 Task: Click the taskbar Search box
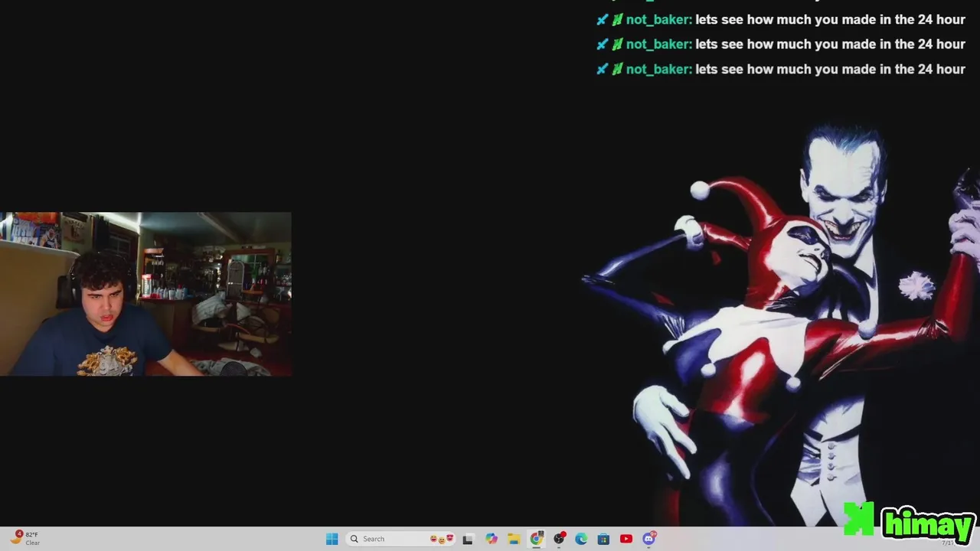point(400,539)
